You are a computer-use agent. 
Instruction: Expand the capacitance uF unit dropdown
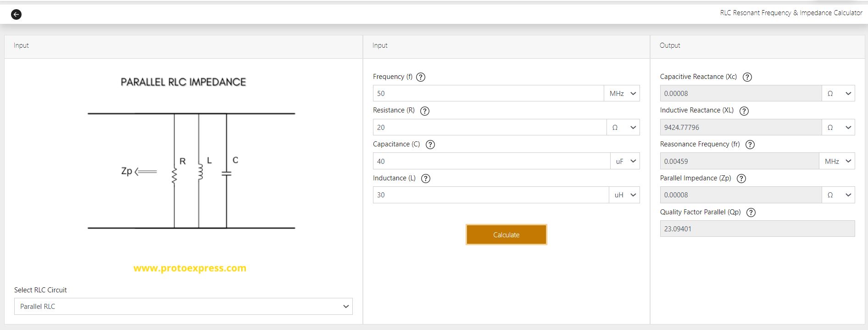[625, 162]
